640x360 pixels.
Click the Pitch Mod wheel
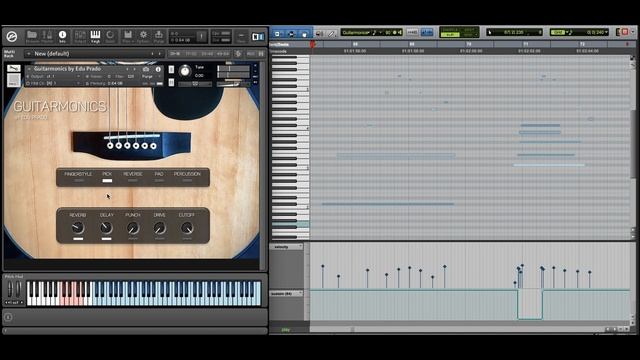[11, 289]
